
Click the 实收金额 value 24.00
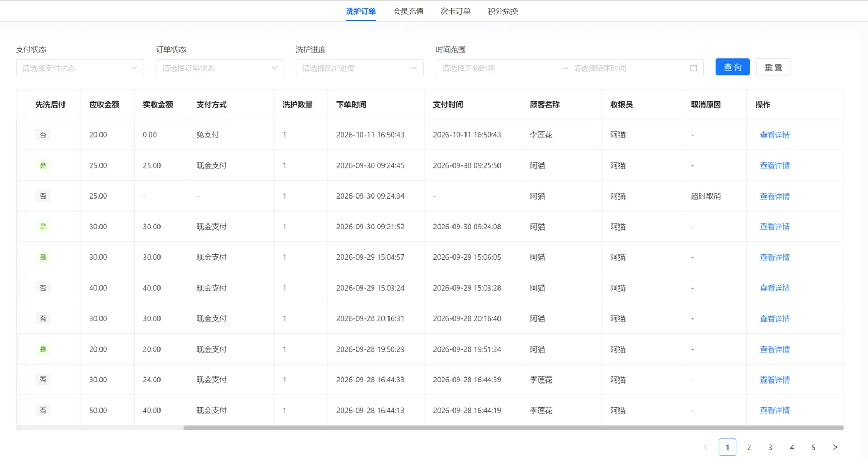152,380
